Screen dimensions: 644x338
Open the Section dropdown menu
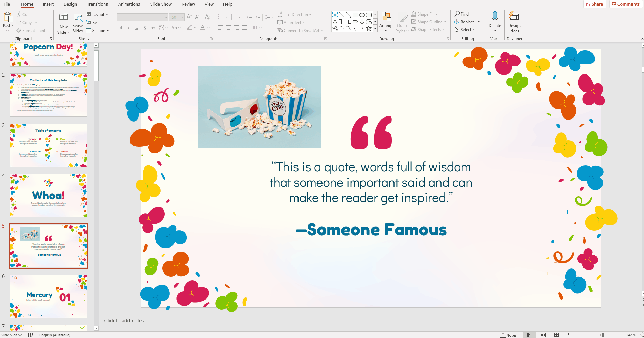click(97, 31)
